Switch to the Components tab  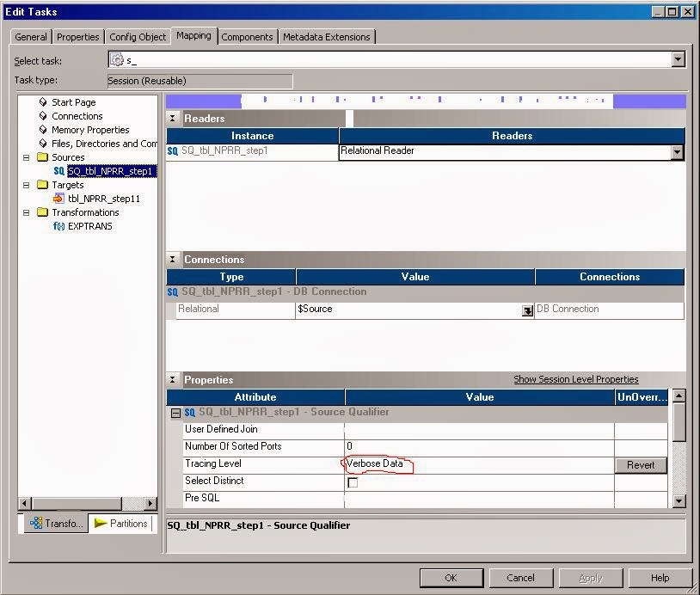click(247, 36)
